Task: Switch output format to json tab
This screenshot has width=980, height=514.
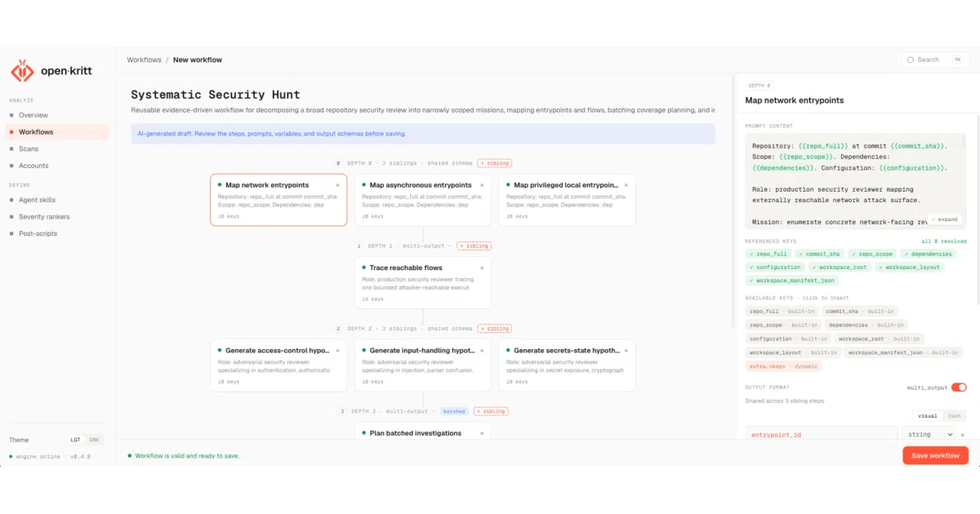Action: pos(952,416)
